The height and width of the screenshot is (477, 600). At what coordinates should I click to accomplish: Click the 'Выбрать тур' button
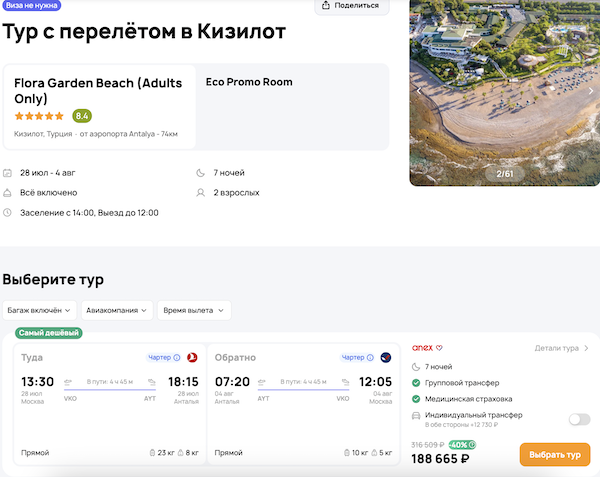pos(554,455)
